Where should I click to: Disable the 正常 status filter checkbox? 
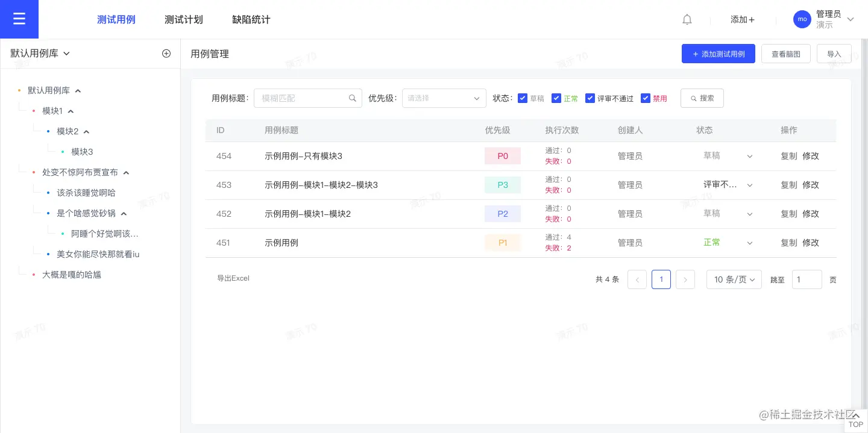point(556,98)
